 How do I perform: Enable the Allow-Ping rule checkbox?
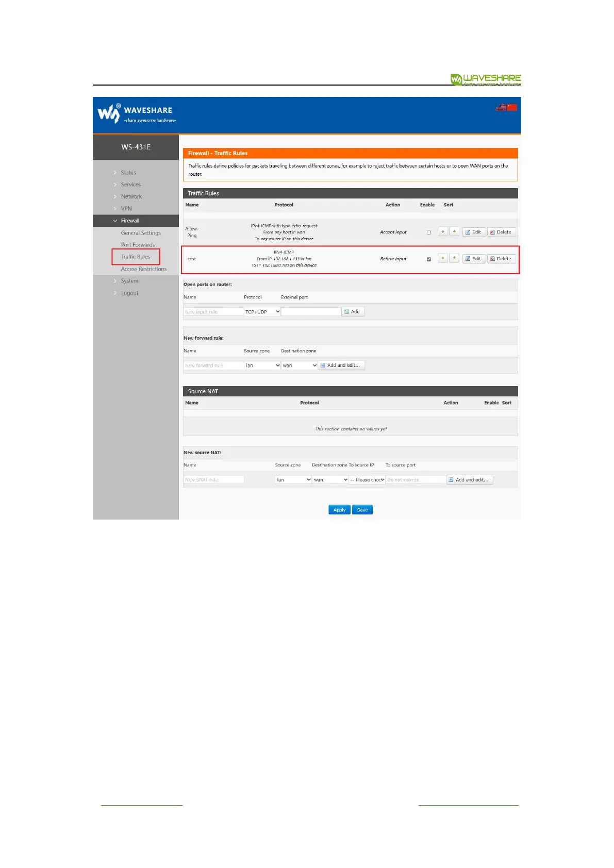click(429, 232)
